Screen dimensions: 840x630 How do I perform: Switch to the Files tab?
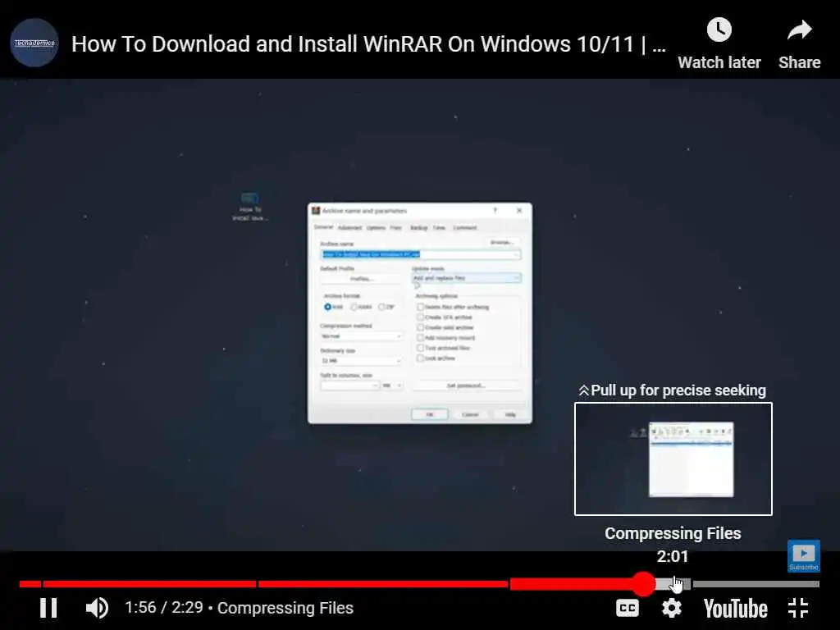click(396, 228)
